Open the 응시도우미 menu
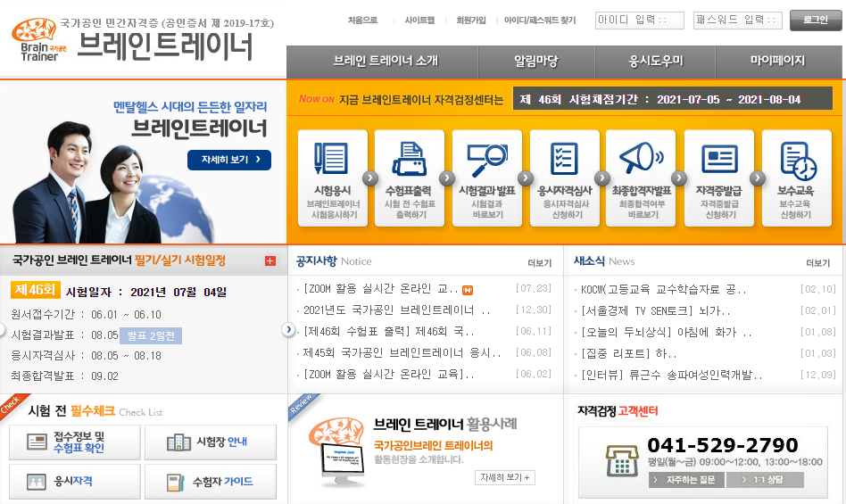This screenshot has height=504, width=846. (656, 61)
